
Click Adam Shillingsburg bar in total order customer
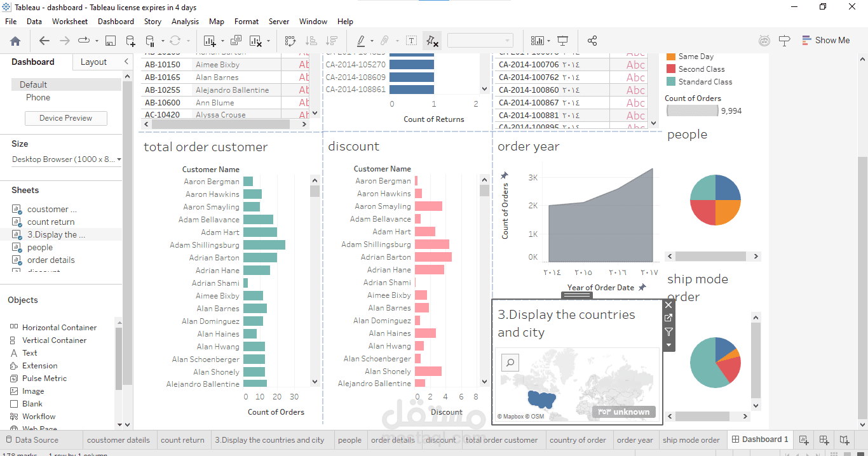point(264,245)
